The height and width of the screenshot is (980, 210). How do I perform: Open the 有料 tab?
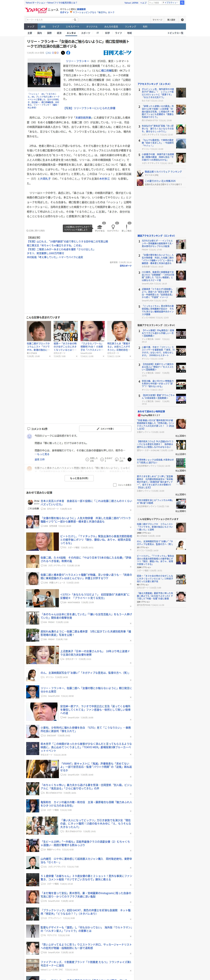pyautogui.click(x=145, y=27)
